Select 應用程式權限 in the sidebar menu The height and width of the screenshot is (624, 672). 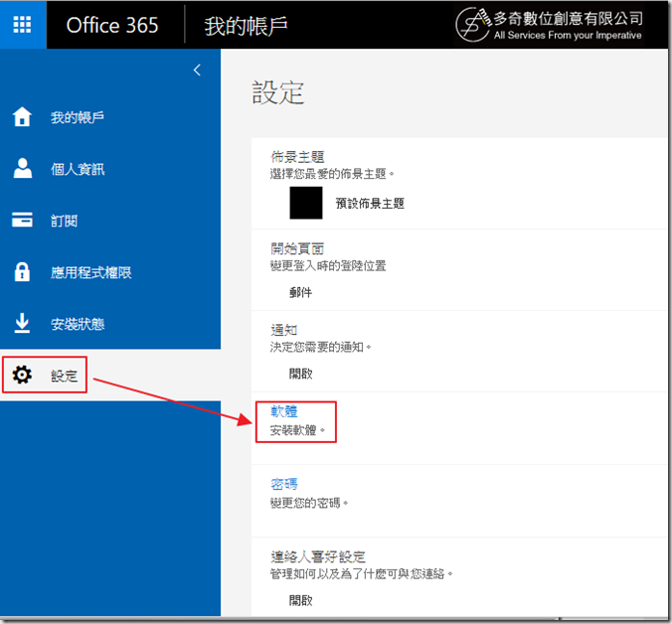point(91,272)
